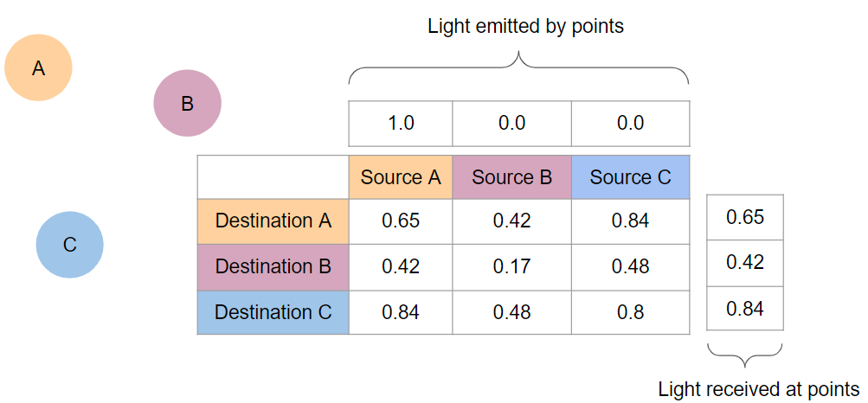Click the received light cell showing 0.42
The image size is (868, 403).
coord(745,262)
